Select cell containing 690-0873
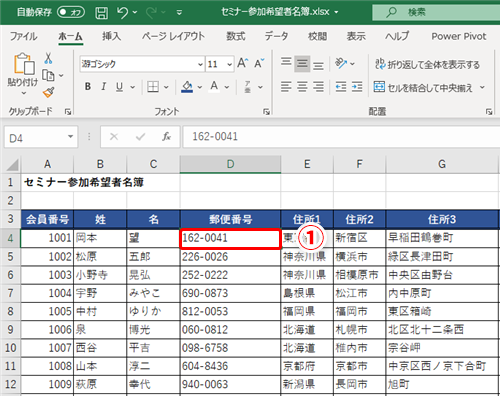The height and width of the screenshot is (396, 500). [x=230, y=293]
